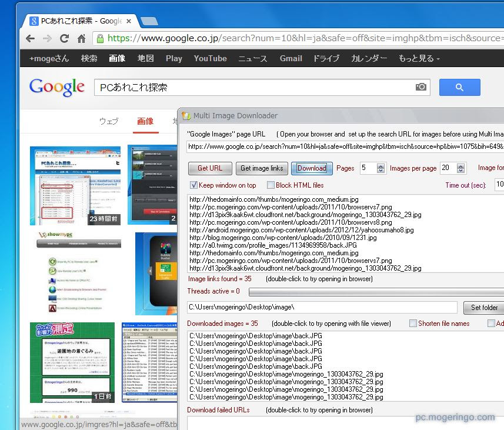Select link yahoosumaho8.jpg in links list
This screenshot has height=430, width=504.
302,230
